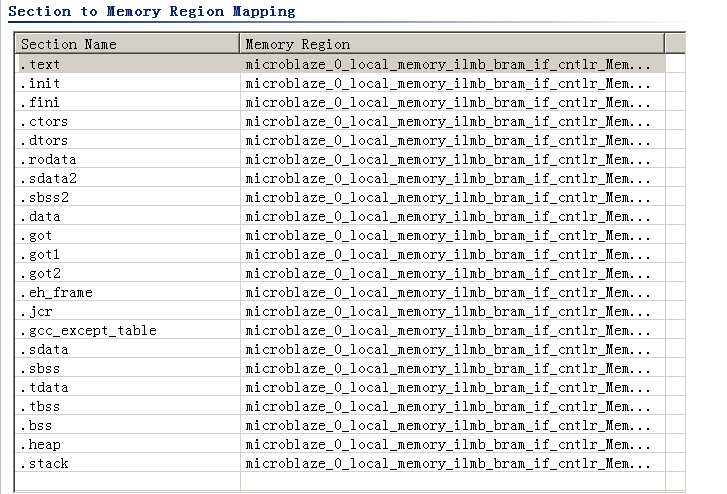Select the .heap section name cell
The image size is (727, 494).
[x=128, y=444]
